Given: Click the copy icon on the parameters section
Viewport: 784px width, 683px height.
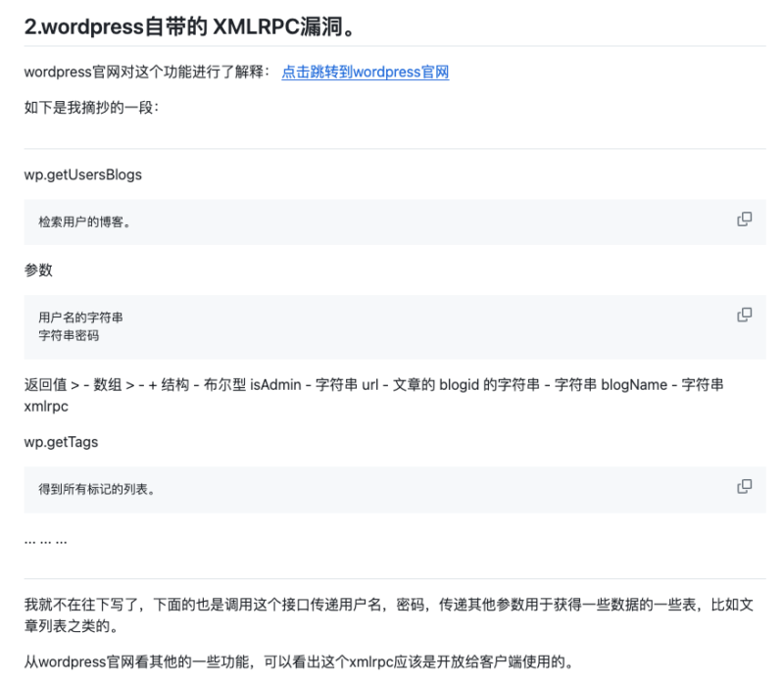Looking at the screenshot, I should coord(745,314).
